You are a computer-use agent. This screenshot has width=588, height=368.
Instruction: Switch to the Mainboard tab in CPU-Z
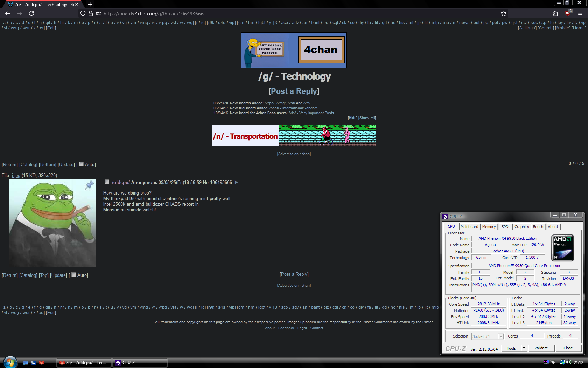point(469,227)
